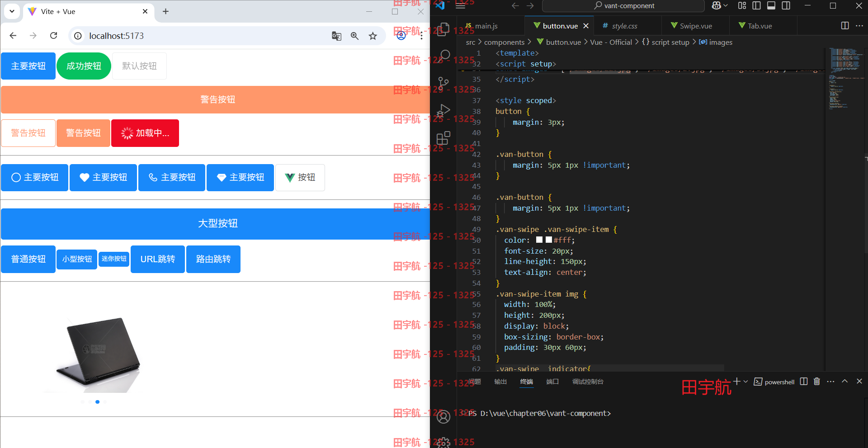Open Source Control view in activity bar
868x448 pixels.
[443, 83]
